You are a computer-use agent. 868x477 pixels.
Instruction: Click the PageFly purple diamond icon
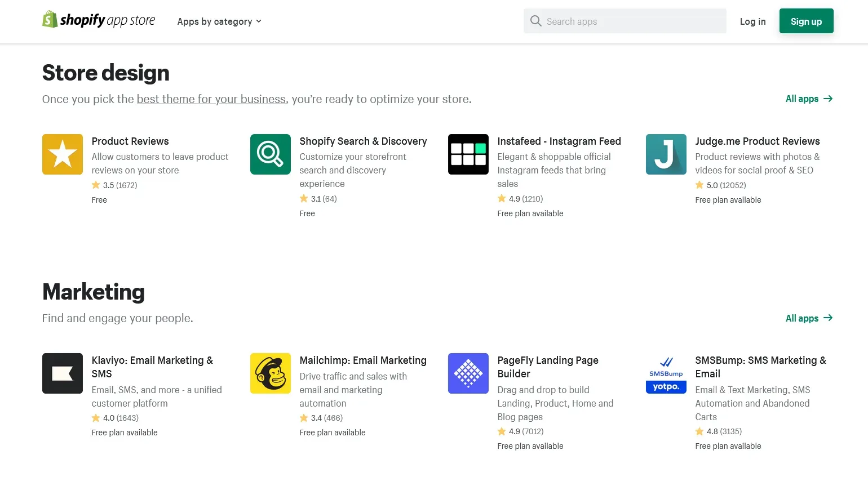468,373
